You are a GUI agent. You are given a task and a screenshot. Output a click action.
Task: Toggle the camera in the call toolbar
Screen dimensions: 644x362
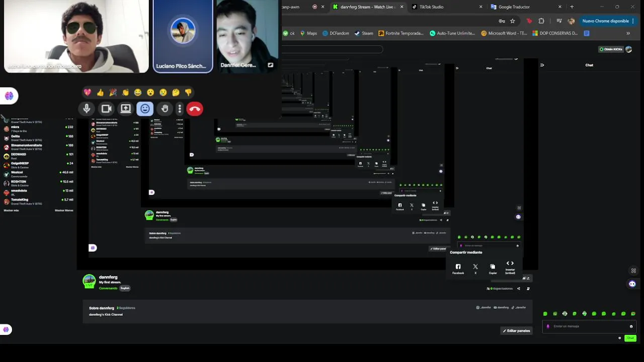(106, 109)
